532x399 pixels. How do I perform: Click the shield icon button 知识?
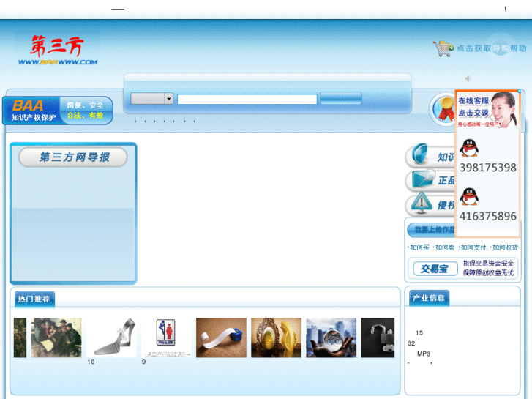(430, 156)
